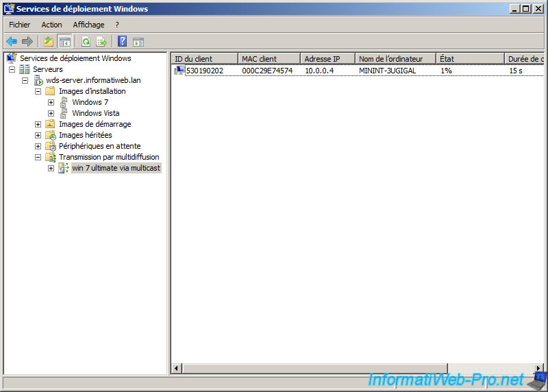Select Images héritées tree label
The width and height of the screenshot is (548, 392).
click(86, 135)
